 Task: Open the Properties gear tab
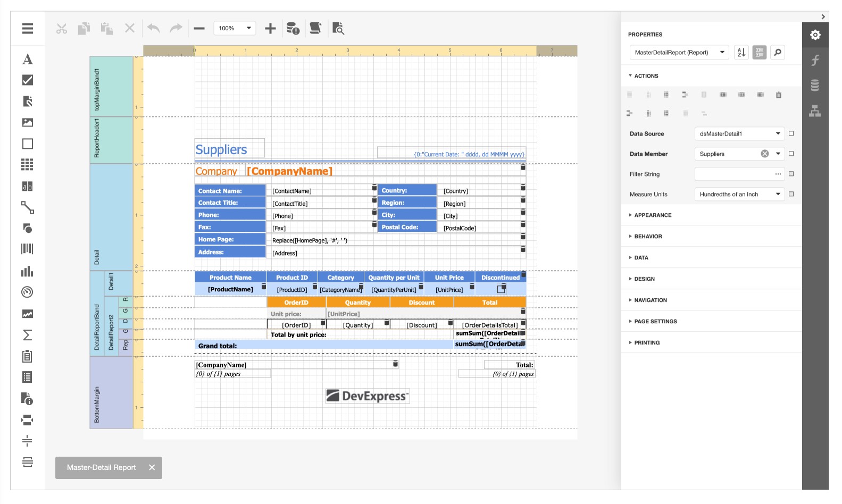[815, 35]
